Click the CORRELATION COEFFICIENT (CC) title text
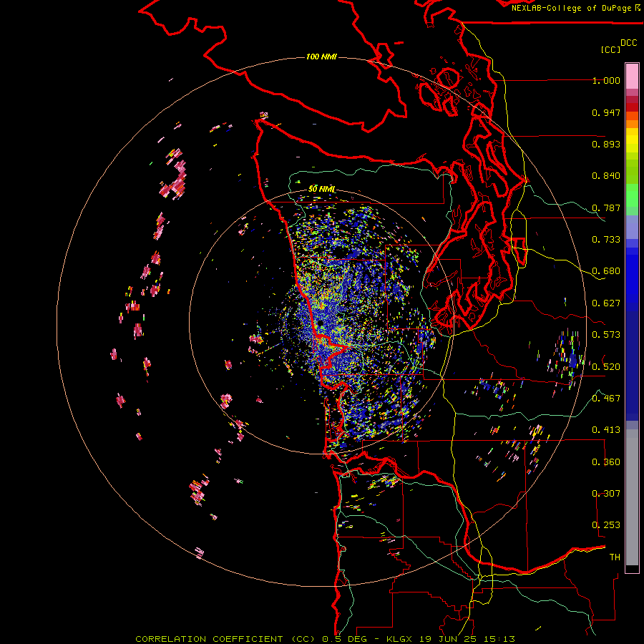The image size is (644, 644). pyautogui.click(x=226, y=639)
